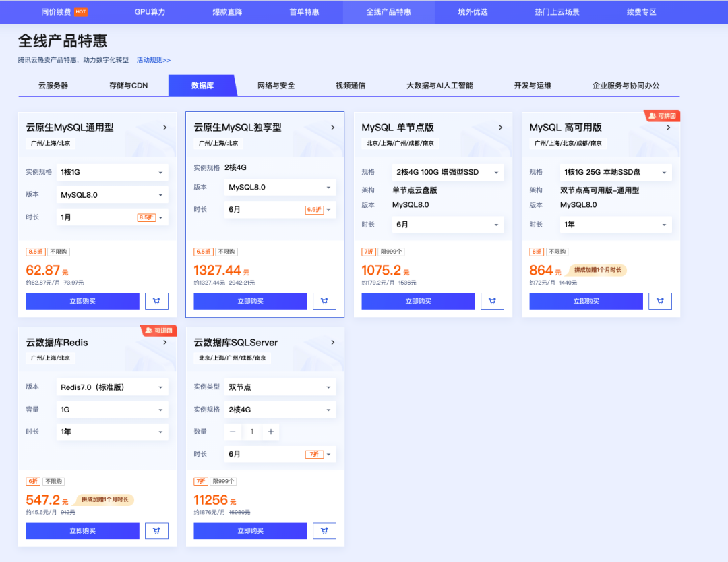Open 时长 1年 dropdown on MySQL 高可用版

(x=616, y=225)
